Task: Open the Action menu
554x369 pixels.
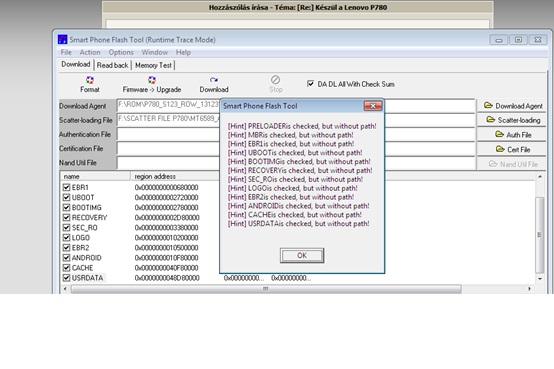Action: coord(90,52)
